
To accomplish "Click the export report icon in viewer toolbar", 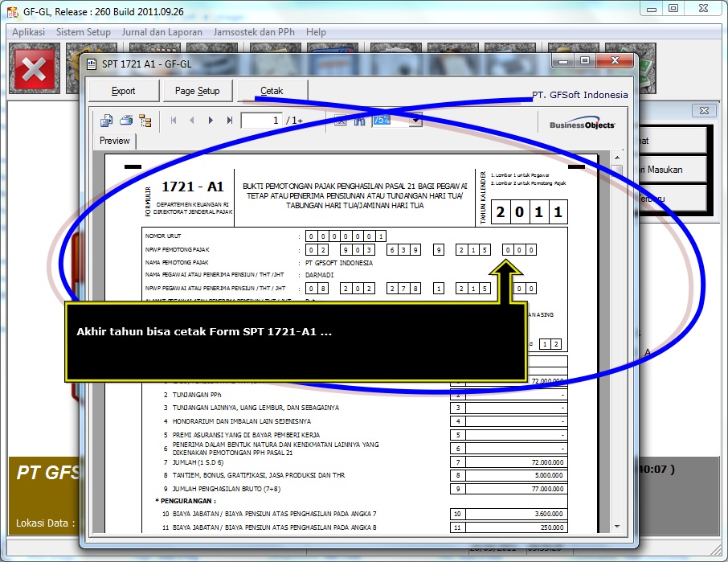I will 106,121.
